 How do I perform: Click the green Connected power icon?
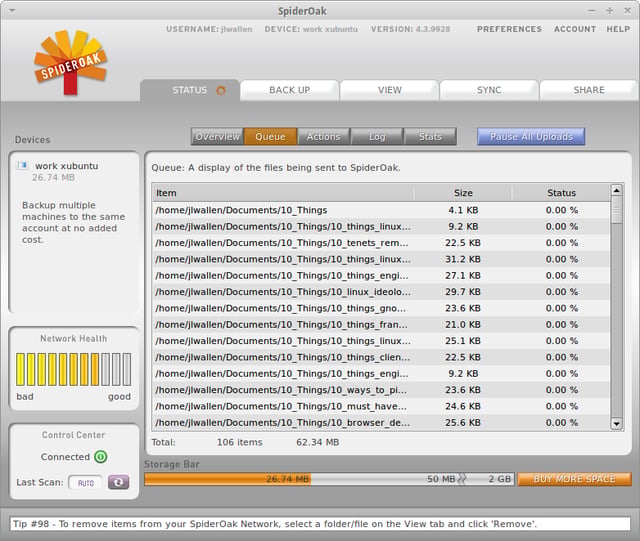[100, 456]
